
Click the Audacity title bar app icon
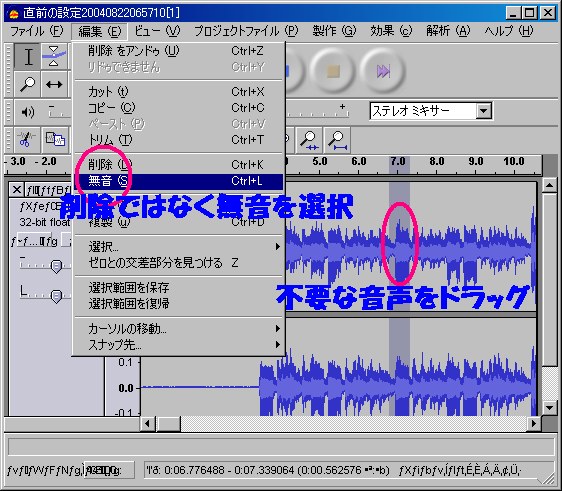click(14, 14)
